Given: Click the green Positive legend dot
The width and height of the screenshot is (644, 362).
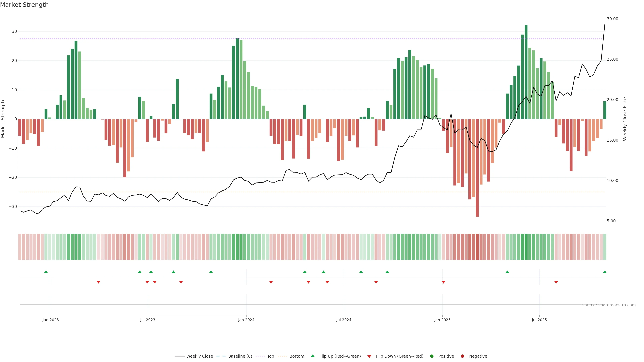Looking at the screenshot, I should (432, 356).
